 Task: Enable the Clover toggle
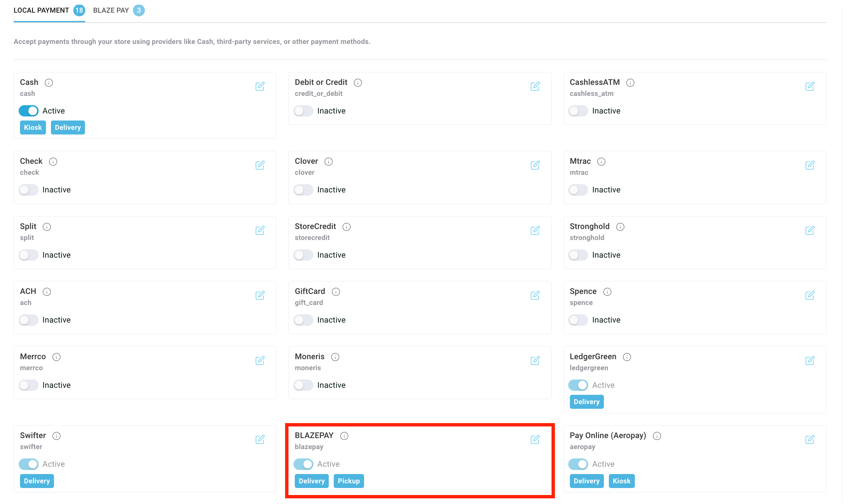tap(303, 189)
